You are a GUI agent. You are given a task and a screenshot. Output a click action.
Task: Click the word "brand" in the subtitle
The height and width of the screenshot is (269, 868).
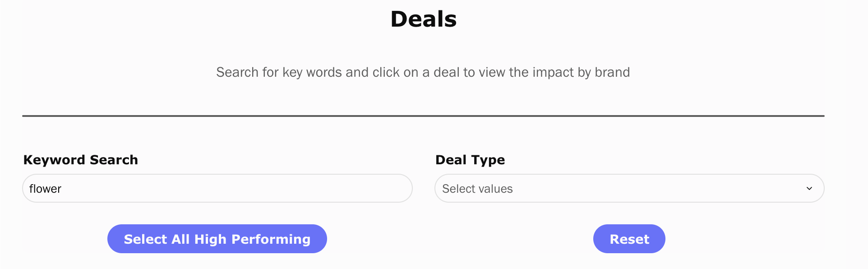(612, 72)
